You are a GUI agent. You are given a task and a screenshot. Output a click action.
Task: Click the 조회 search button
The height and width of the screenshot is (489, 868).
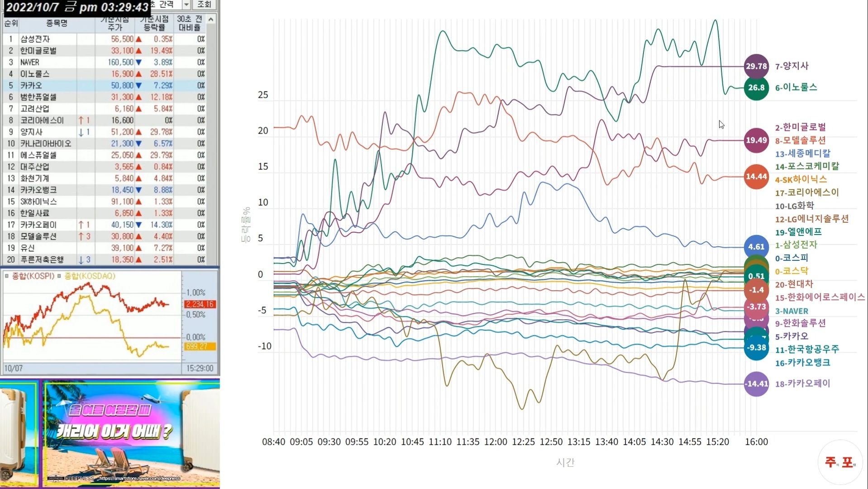204,5
